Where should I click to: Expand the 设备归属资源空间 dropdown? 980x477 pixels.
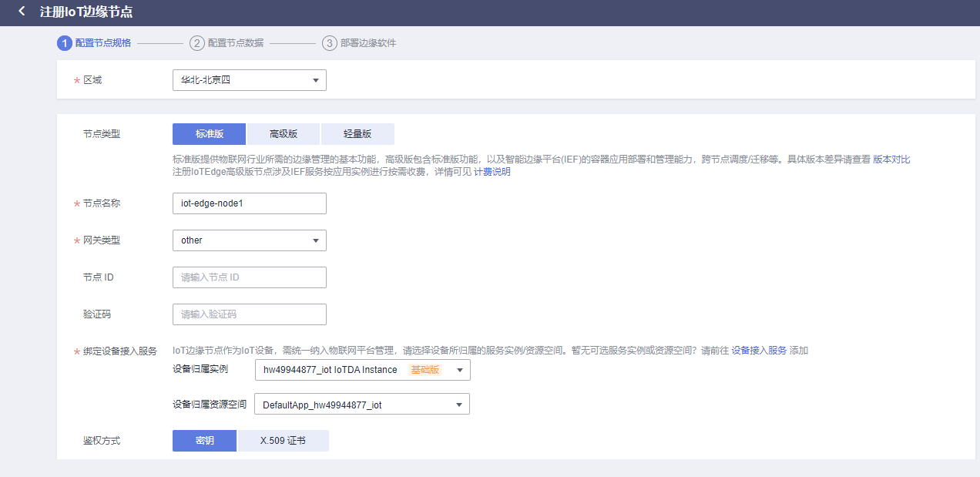(362, 405)
